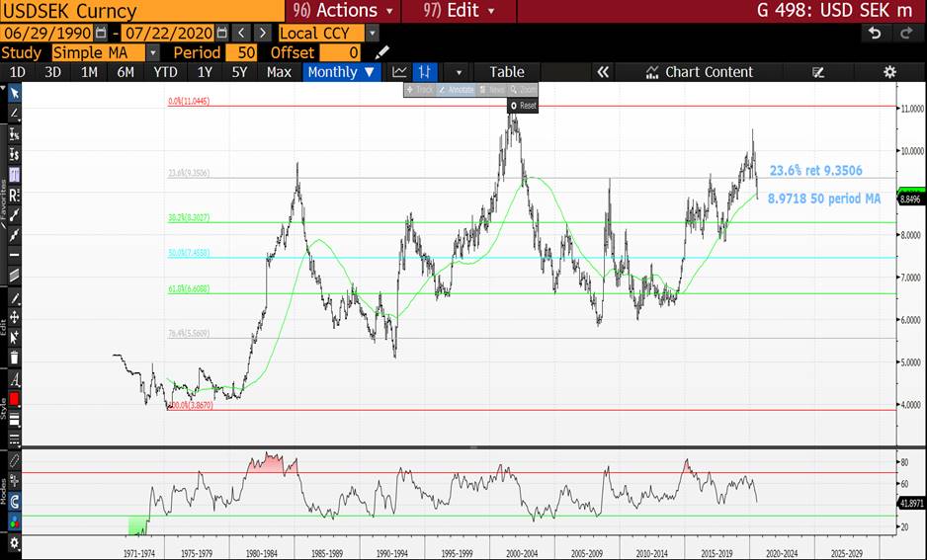Click the pencil edit study icon
927x560 pixels.
click(382, 52)
